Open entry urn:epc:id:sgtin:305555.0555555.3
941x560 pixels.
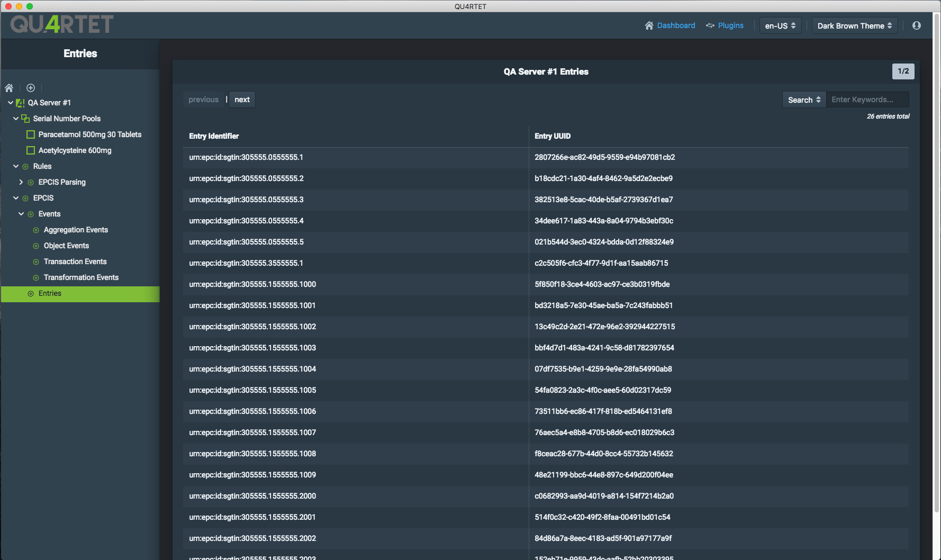coord(246,200)
